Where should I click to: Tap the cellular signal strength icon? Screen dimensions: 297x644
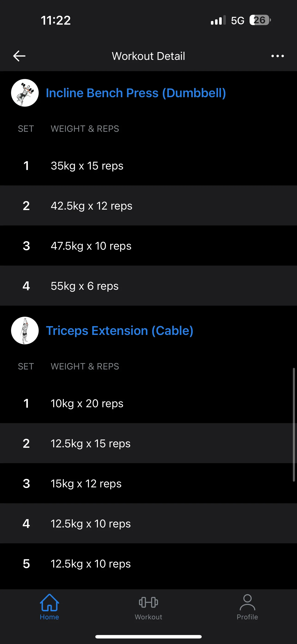point(218,20)
